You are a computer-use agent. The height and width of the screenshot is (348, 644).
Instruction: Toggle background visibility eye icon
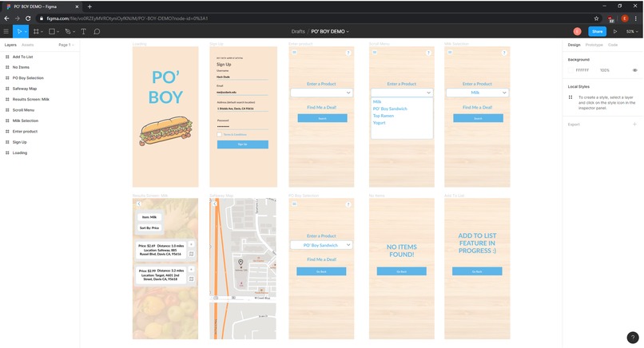point(634,70)
